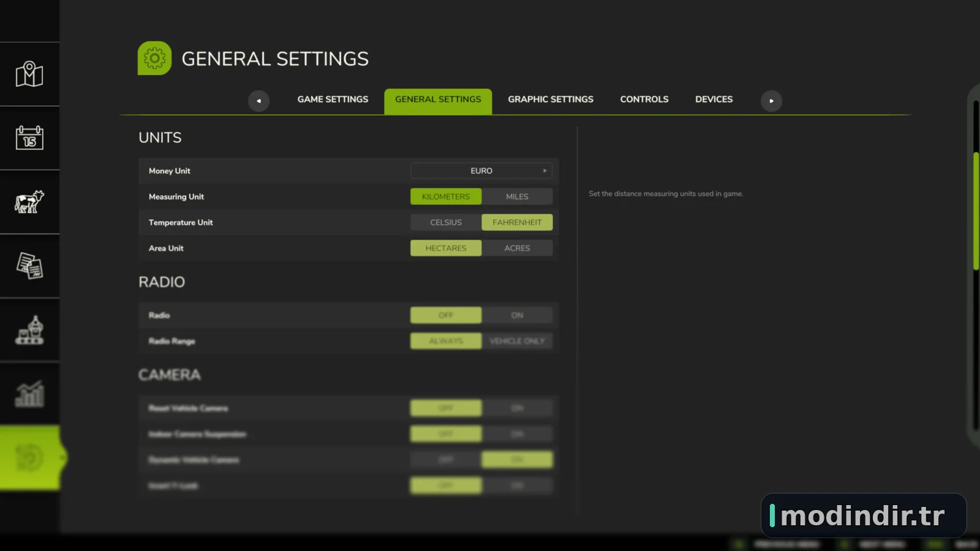Set Radio Range to Vehicle Only
This screenshot has height=551, width=980.
coord(517,341)
